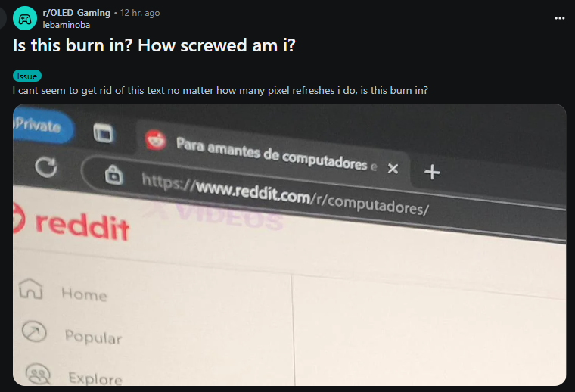Click the reload page icon in photo

[x=46, y=167]
